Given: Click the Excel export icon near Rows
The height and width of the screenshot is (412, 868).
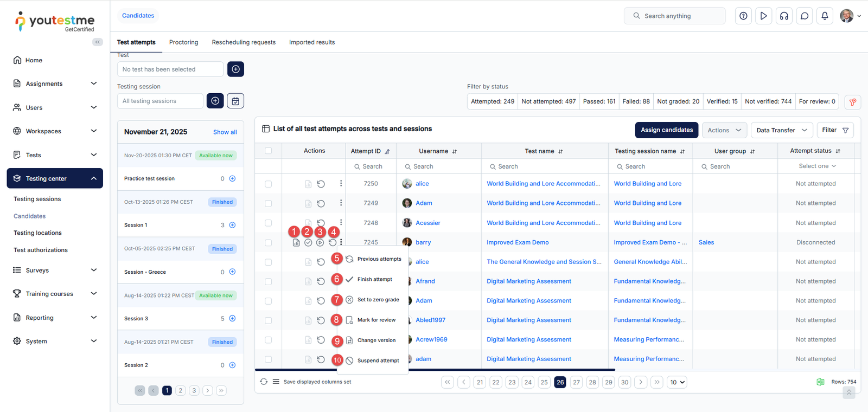Looking at the screenshot, I should [820, 382].
